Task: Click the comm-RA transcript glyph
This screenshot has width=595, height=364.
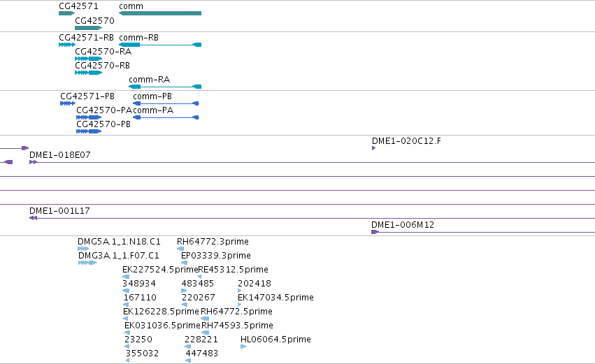Action: tap(165, 87)
